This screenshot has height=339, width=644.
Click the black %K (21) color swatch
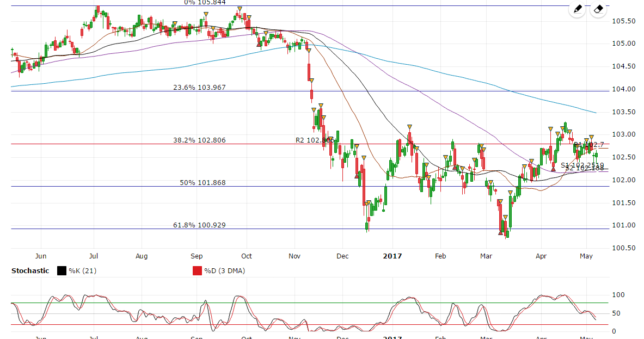62,271
